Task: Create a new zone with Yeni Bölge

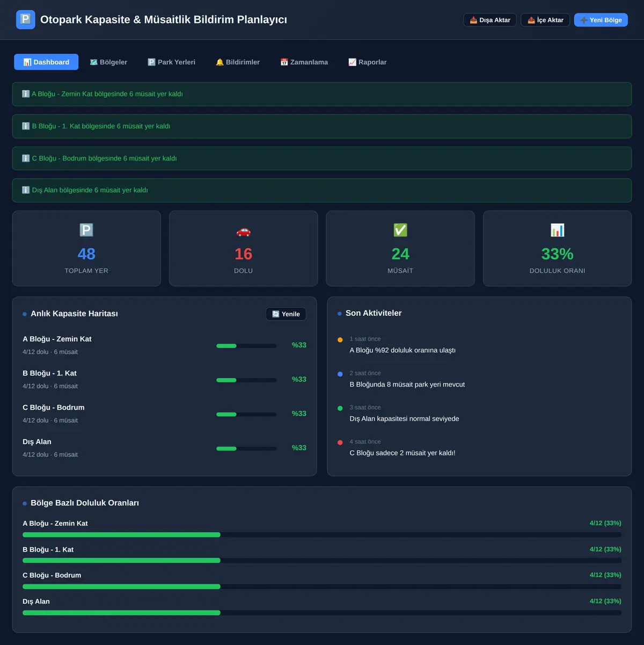Action: (x=601, y=20)
